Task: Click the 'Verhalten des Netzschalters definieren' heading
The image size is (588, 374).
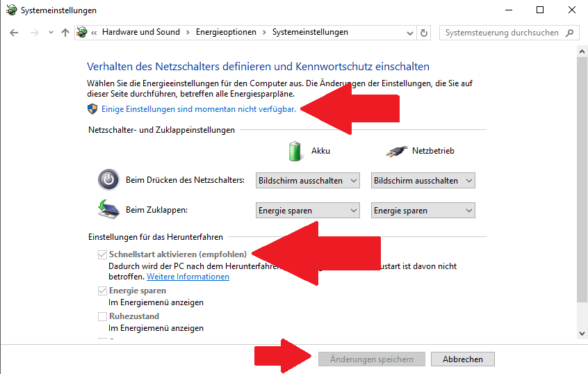Action: pyautogui.click(x=258, y=67)
